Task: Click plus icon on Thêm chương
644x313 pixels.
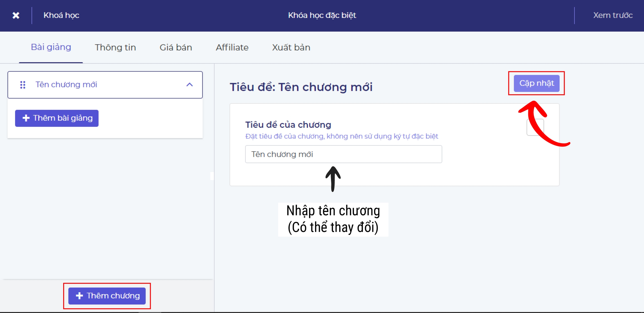Action: [79, 296]
